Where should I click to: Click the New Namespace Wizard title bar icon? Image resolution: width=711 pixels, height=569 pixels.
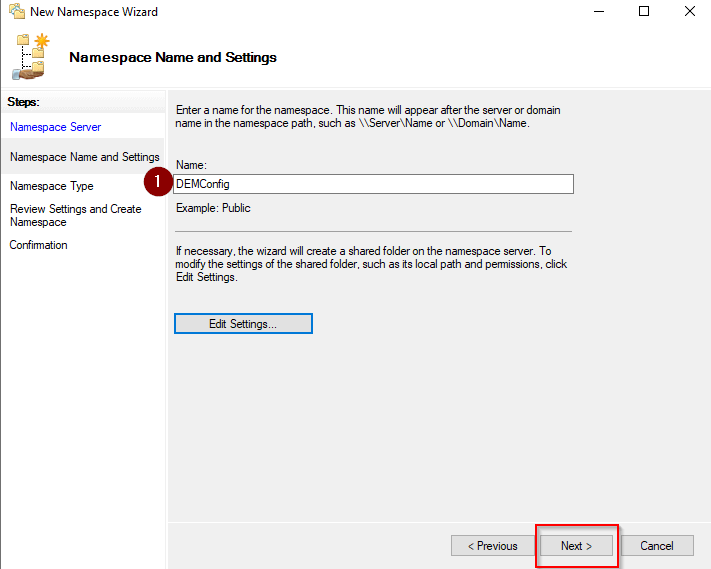[17, 12]
